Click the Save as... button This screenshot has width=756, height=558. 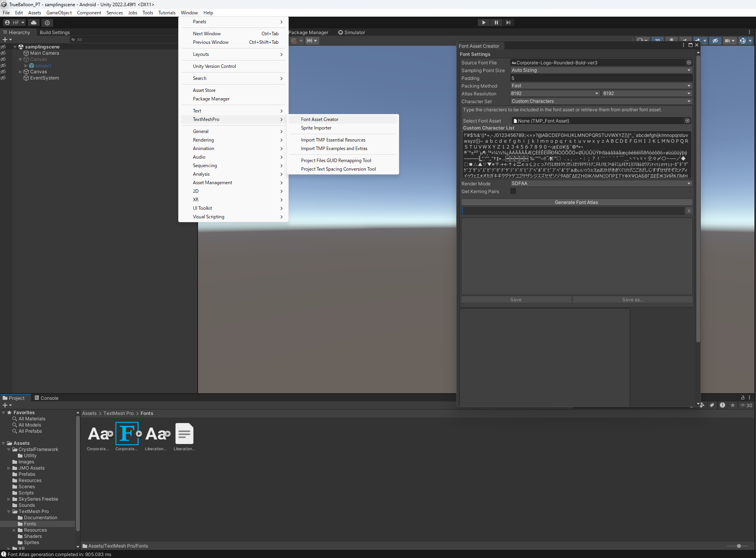click(x=632, y=300)
